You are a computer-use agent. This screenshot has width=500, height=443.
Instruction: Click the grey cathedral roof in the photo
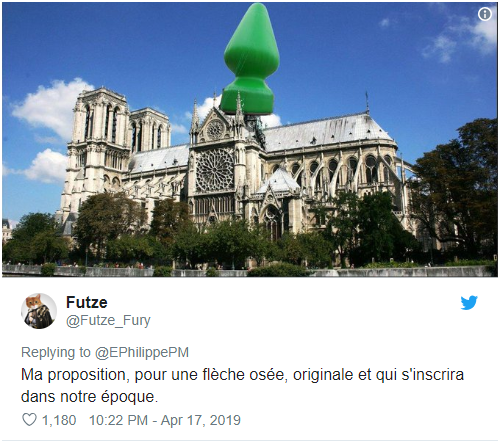(327, 132)
